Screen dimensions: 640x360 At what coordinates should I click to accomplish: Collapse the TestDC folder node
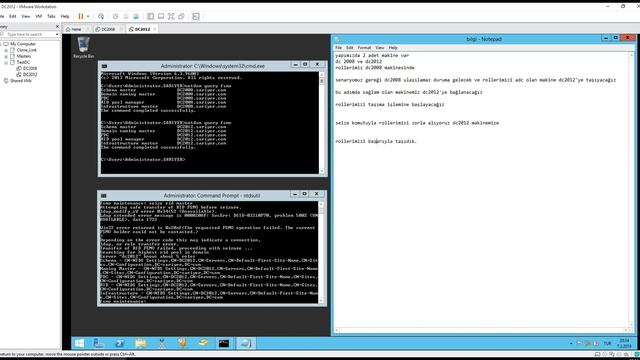pyautogui.click(x=6, y=62)
